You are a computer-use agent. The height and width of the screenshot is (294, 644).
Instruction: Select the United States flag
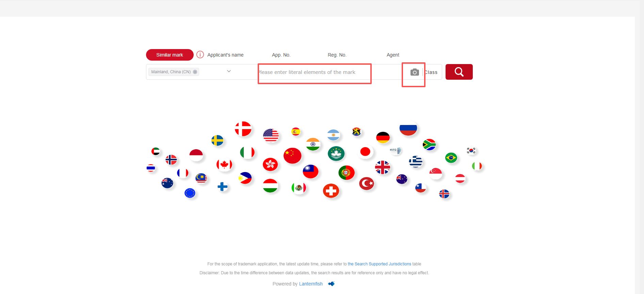click(271, 135)
